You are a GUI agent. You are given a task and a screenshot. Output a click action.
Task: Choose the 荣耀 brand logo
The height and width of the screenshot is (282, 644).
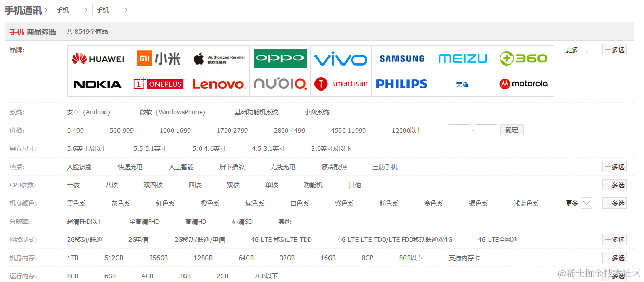[463, 84]
